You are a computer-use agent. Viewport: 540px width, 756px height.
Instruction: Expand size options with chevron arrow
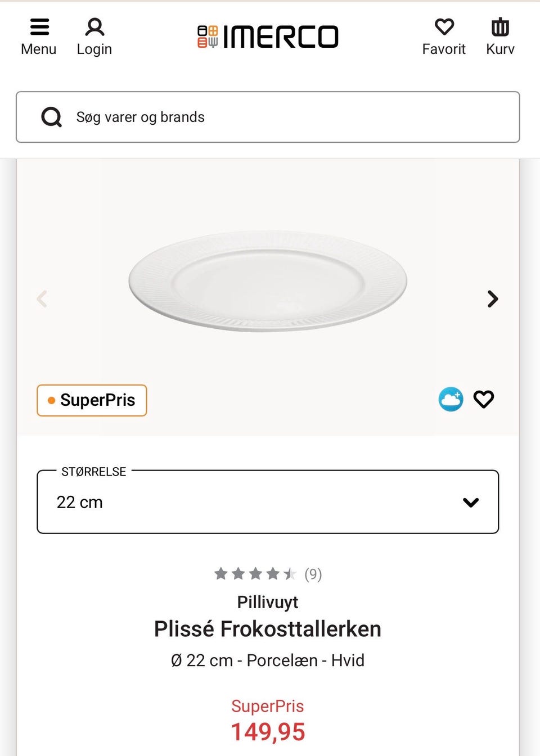(471, 502)
